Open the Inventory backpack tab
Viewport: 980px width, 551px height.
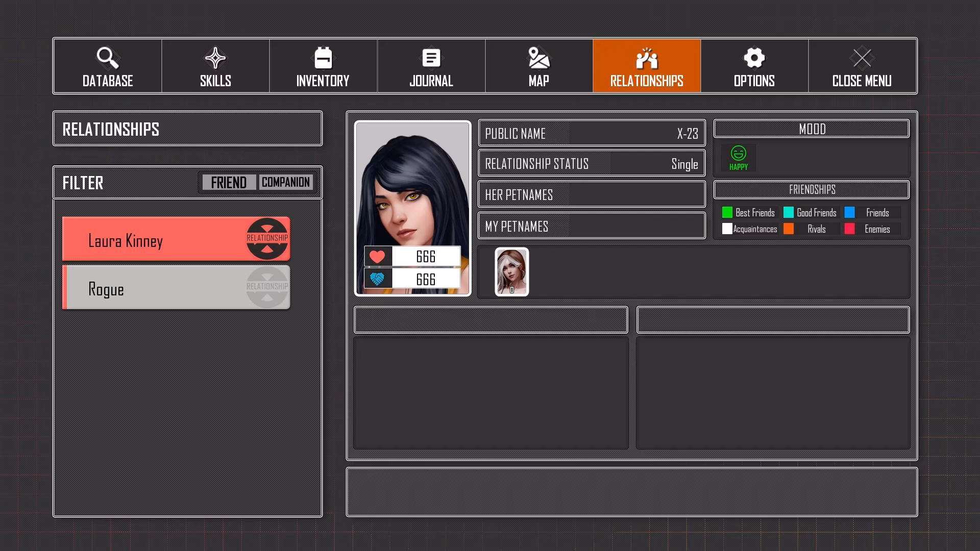[x=323, y=66]
